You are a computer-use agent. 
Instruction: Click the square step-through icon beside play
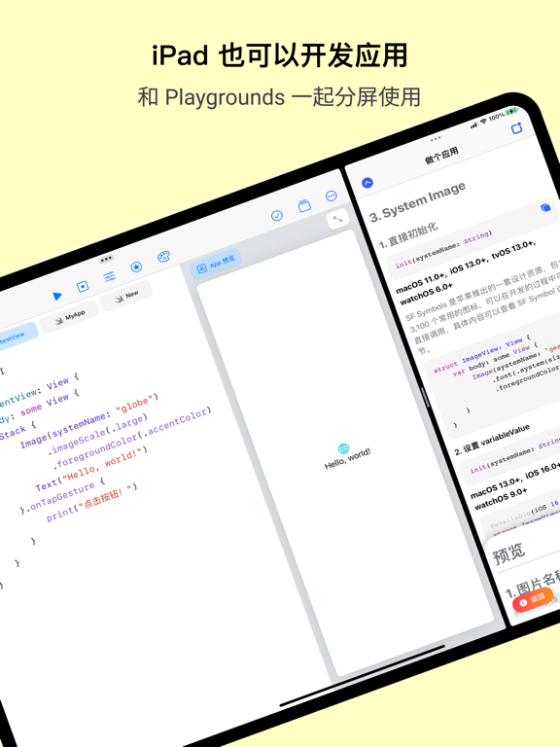83,286
